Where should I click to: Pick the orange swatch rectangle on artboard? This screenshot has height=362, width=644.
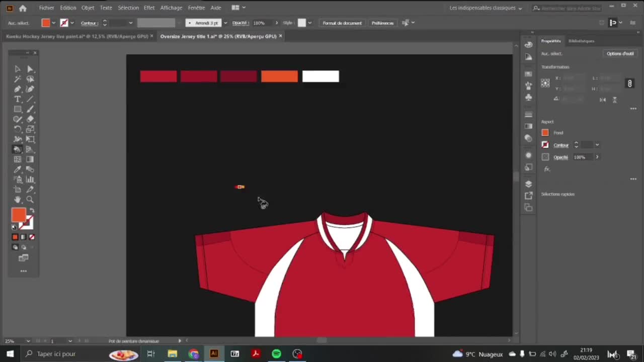click(x=279, y=76)
